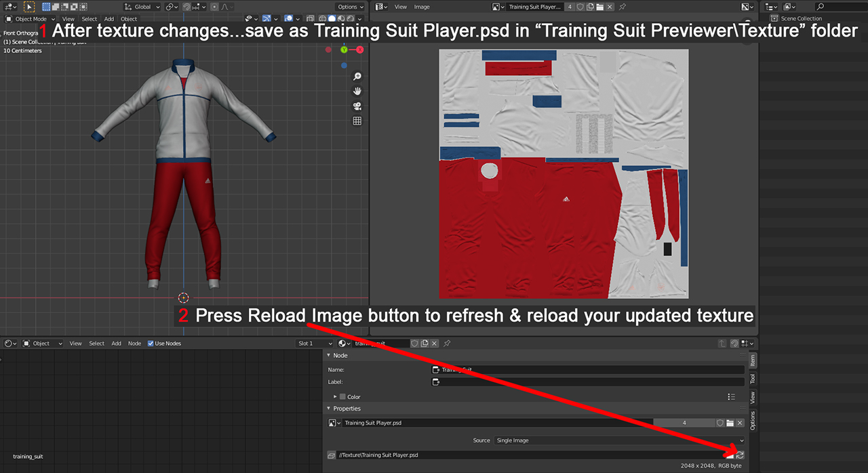This screenshot has width=868, height=473.
Task: Open image folder icon in image header
Action: pos(599,7)
